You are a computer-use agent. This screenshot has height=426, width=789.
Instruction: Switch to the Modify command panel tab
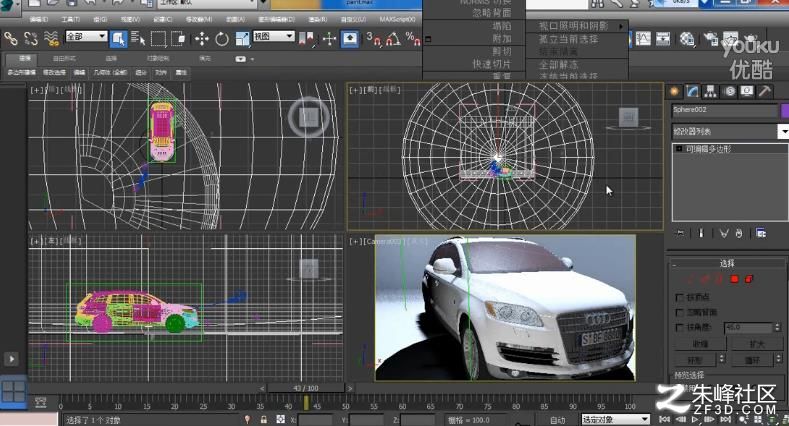[692, 91]
